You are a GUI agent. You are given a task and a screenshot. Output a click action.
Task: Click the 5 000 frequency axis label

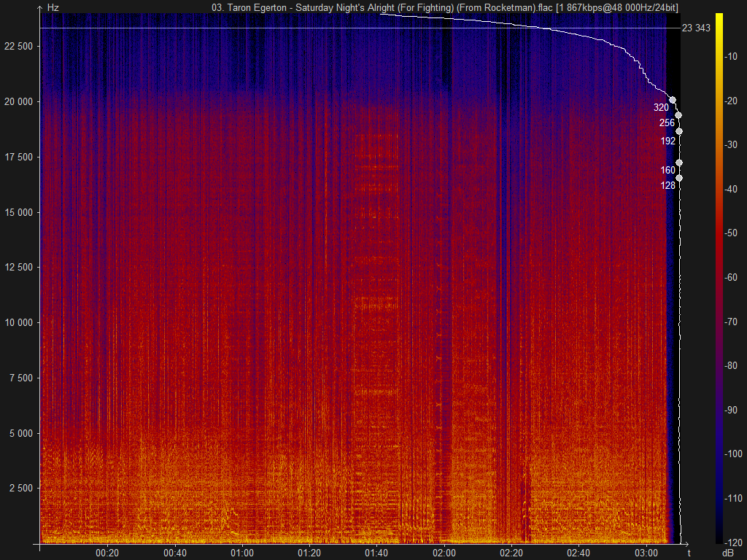tap(21, 433)
